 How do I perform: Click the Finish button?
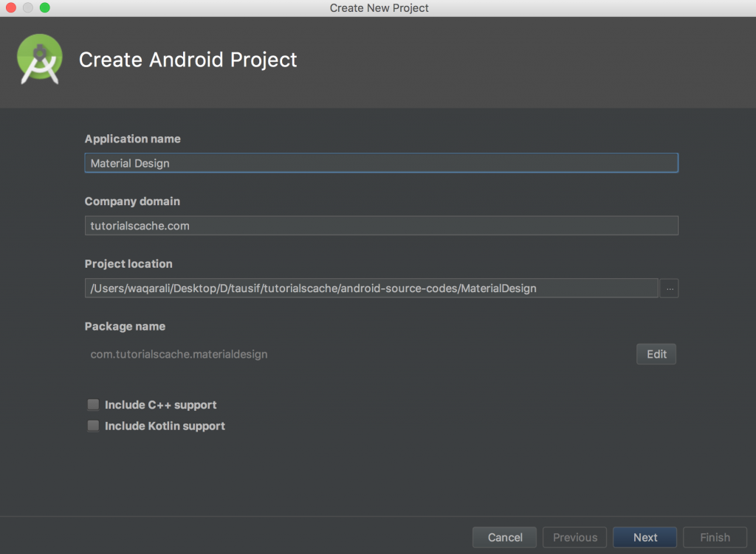coord(715,537)
